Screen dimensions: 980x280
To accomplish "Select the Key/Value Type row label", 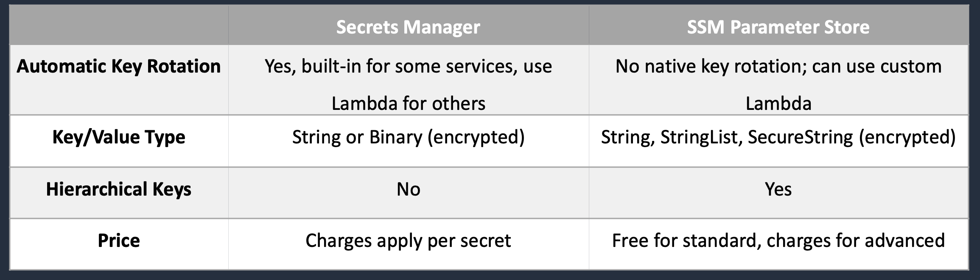I will 119,137.
